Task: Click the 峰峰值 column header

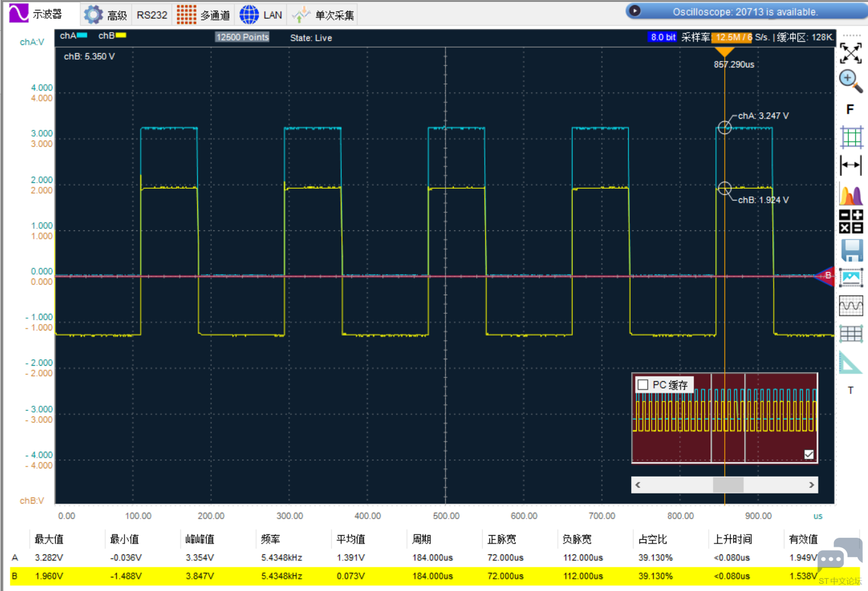Action: tap(200, 539)
